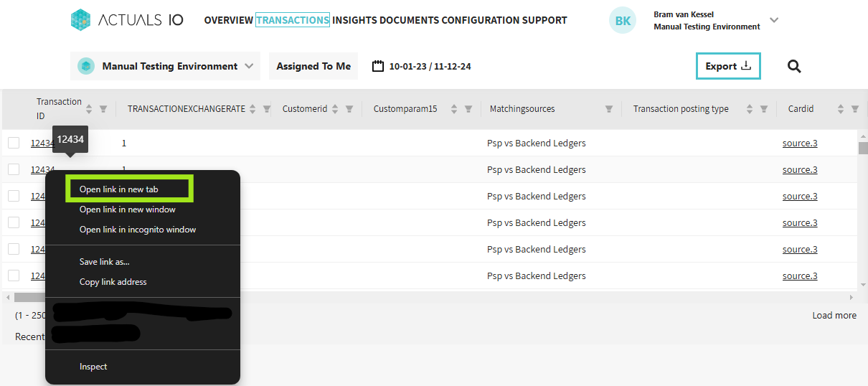Select the first row checkbox
Screen dimensions: 868x386
(x=14, y=143)
